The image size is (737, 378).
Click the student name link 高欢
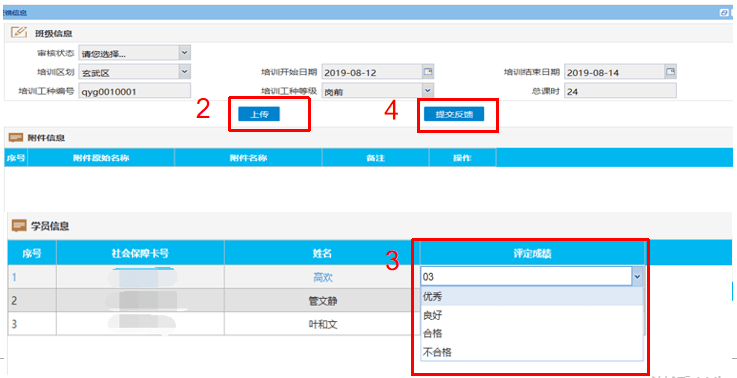[x=322, y=278]
